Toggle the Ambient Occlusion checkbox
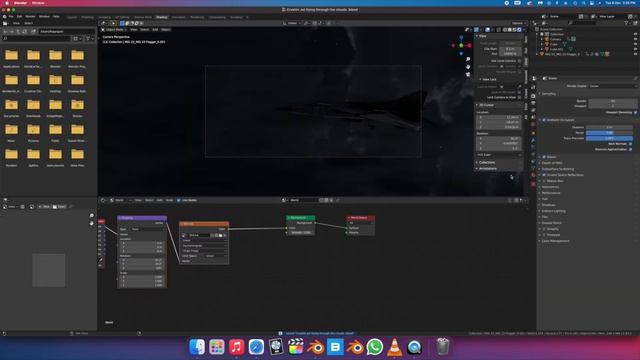640x360 pixels. point(544,120)
